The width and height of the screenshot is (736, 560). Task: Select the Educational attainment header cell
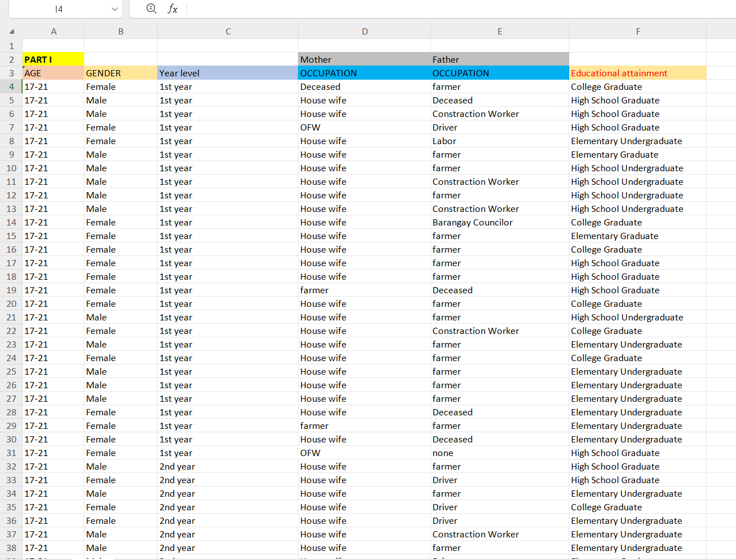coord(638,73)
